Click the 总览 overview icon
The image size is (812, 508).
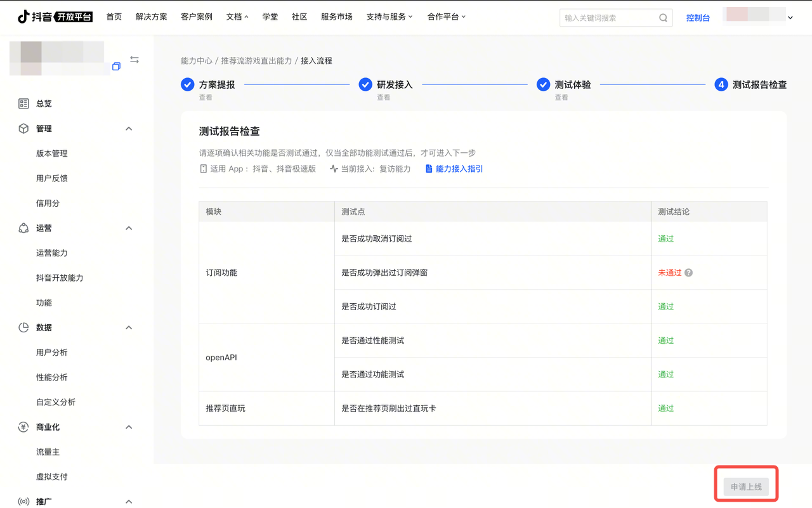(x=23, y=103)
